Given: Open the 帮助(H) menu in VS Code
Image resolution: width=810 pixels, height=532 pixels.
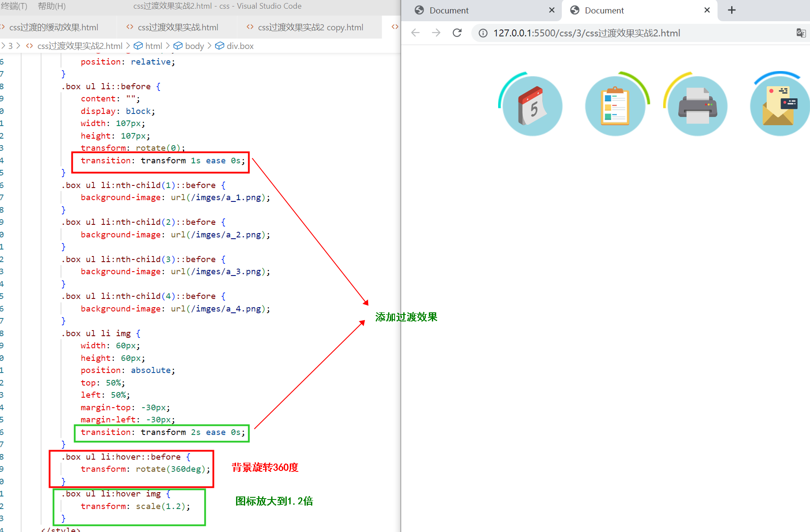Looking at the screenshot, I should tap(52, 6).
